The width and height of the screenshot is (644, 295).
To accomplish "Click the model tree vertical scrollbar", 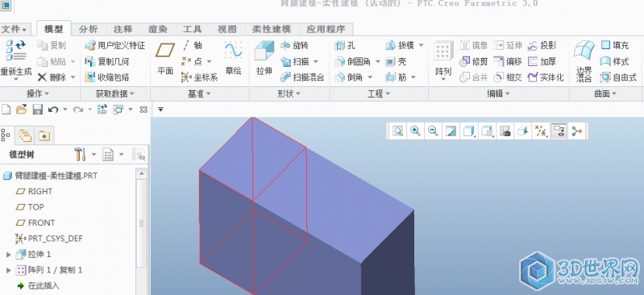I will point(141,224).
